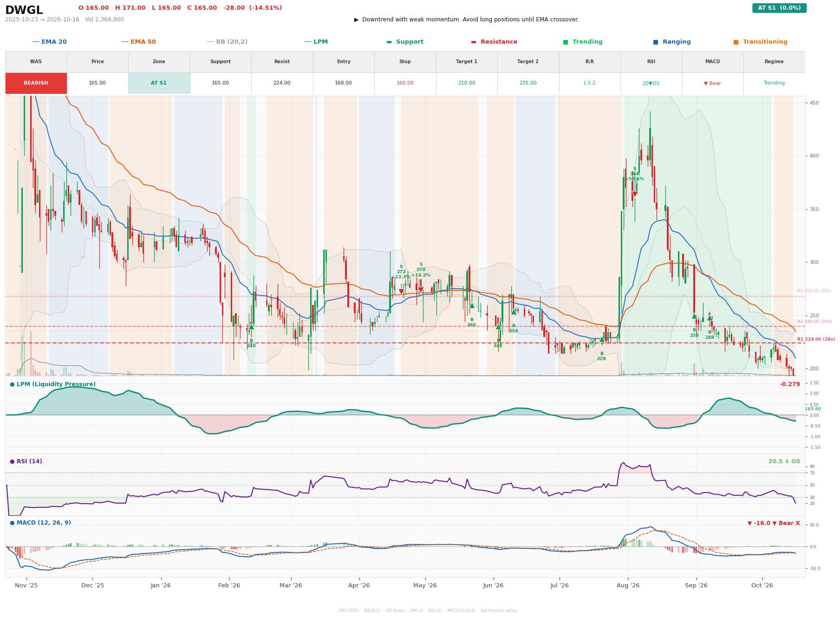This screenshot has width=840, height=618.
Task: Toggle the EMA 50 legend entry
Action: tap(139, 42)
